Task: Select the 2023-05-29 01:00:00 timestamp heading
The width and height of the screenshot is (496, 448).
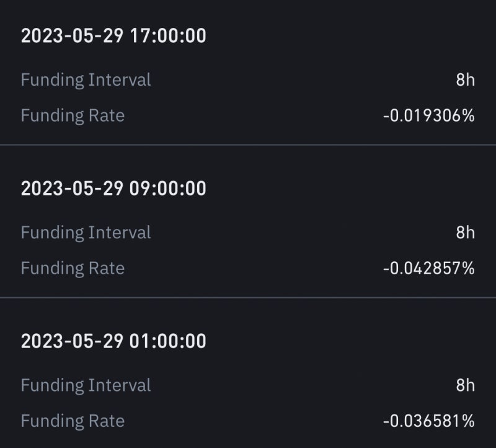Action: 113,341
